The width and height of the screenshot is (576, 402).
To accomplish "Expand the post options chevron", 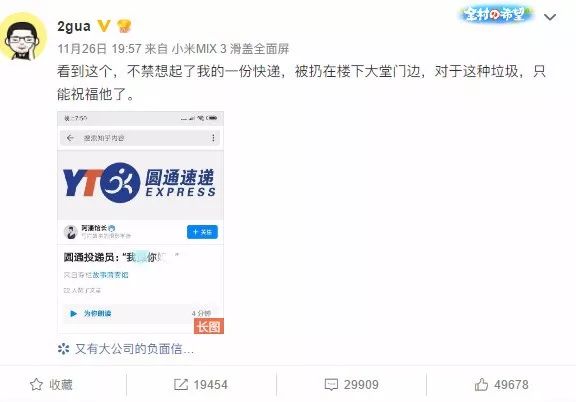I will (x=550, y=17).
